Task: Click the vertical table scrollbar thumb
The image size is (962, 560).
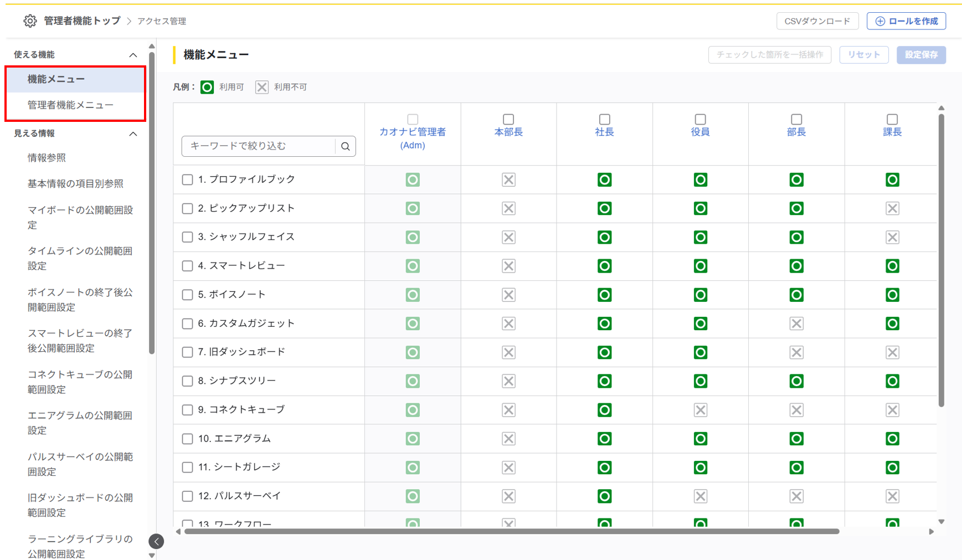Action: (941, 260)
